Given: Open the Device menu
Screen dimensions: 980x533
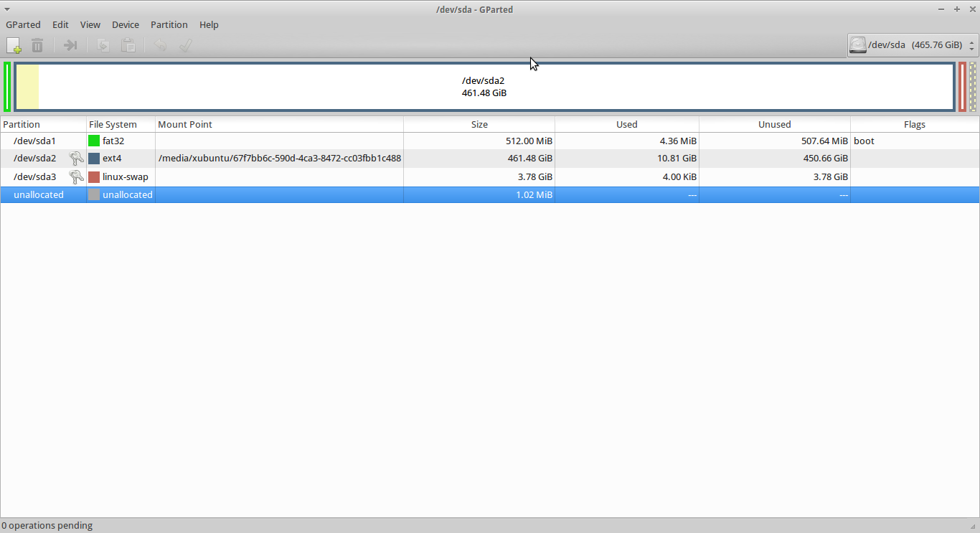Looking at the screenshot, I should point(126,24).
